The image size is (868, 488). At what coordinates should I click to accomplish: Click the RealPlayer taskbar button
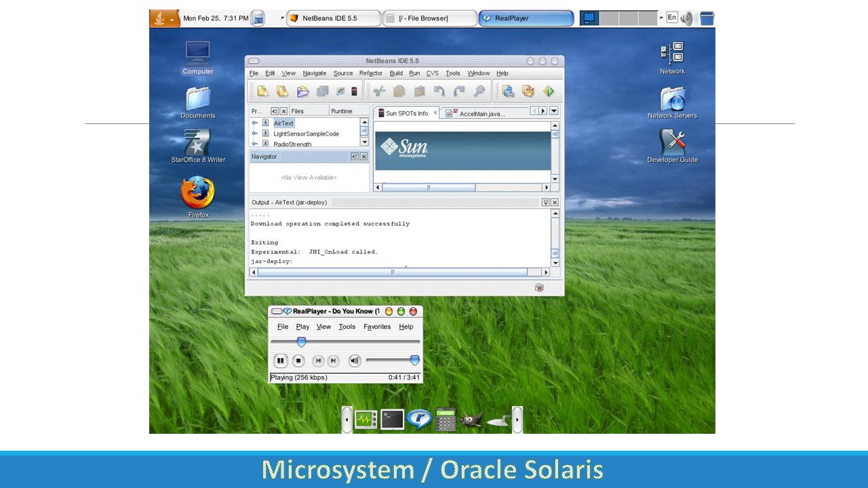527,18
